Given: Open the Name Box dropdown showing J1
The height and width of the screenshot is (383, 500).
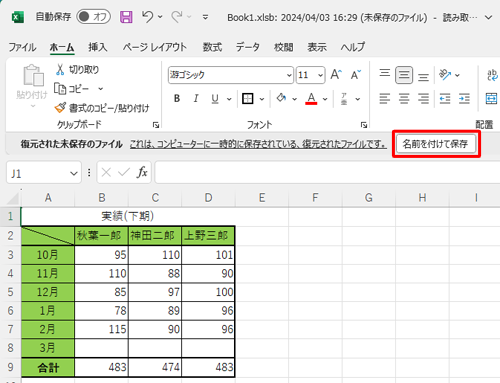Looking at the screenshot, I should (x=74, y=173).
